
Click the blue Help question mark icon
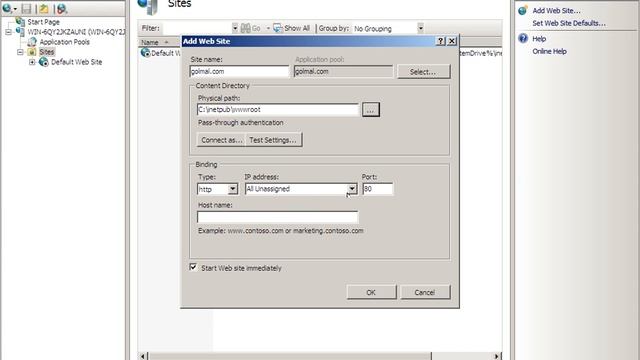tap(523, 38)
